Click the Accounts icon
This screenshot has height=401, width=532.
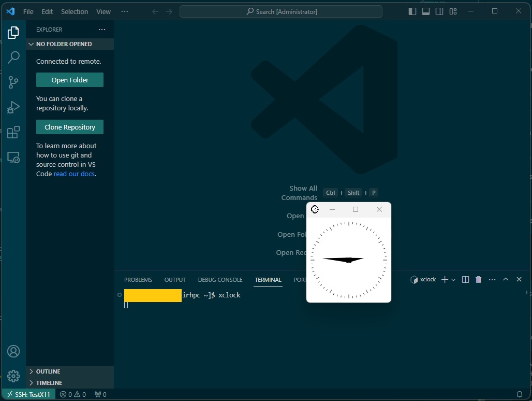[x=13, y=351]
